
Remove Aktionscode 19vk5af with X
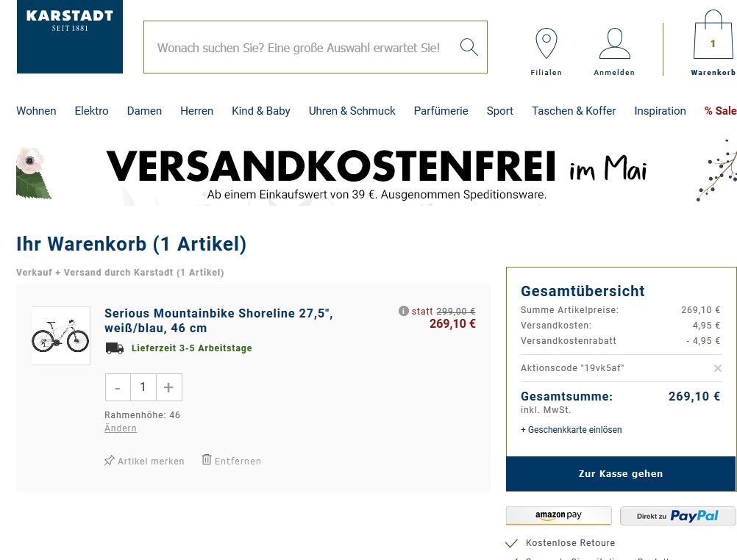(718, 368)
